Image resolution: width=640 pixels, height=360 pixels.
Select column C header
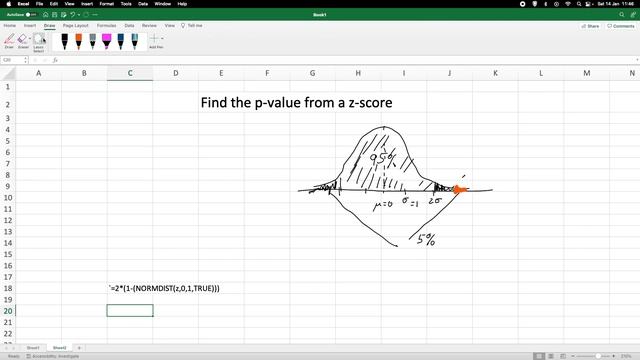click(x=130, y=73)
